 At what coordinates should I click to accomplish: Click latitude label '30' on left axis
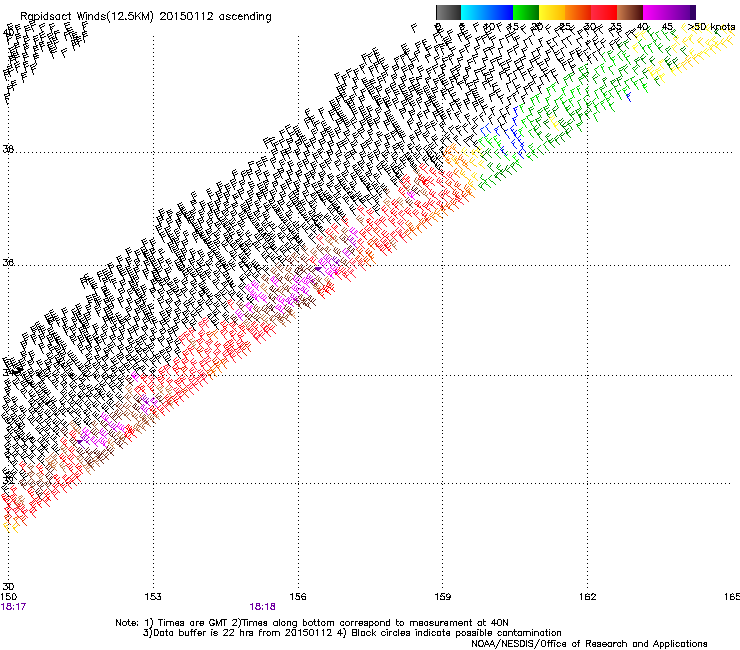(8, 586)
